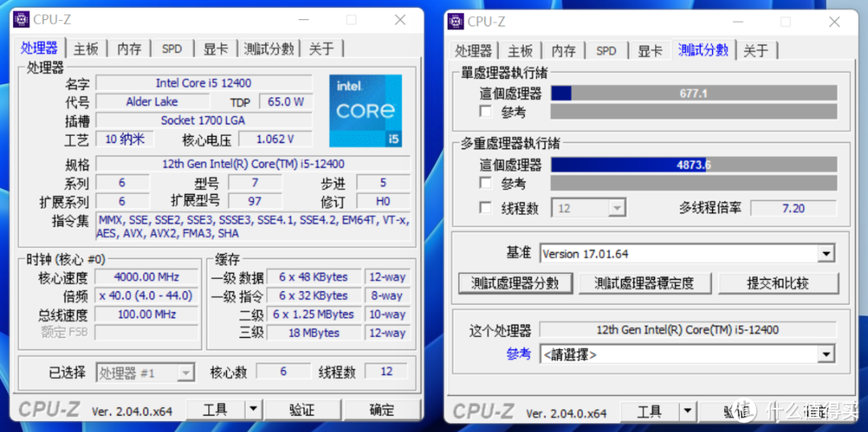Click the 扩展型号 value 97
The height and width of the screenshot is (432, 868).
point(255,201)
